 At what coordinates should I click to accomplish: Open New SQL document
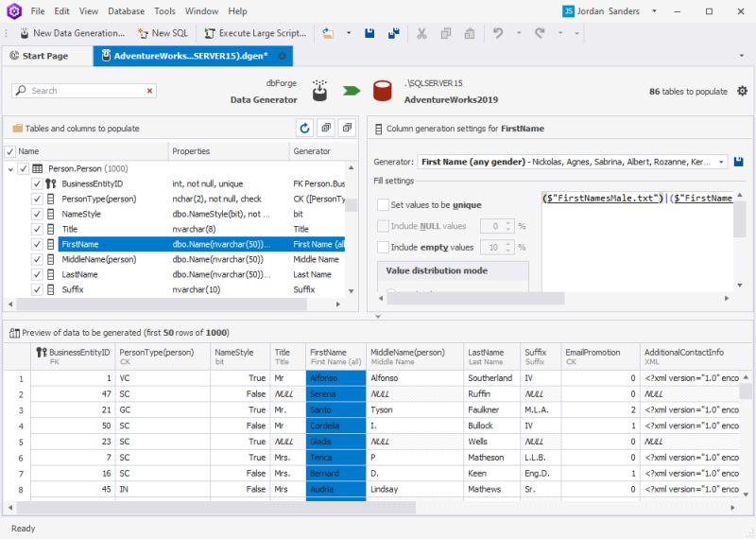tap(163, 33)
